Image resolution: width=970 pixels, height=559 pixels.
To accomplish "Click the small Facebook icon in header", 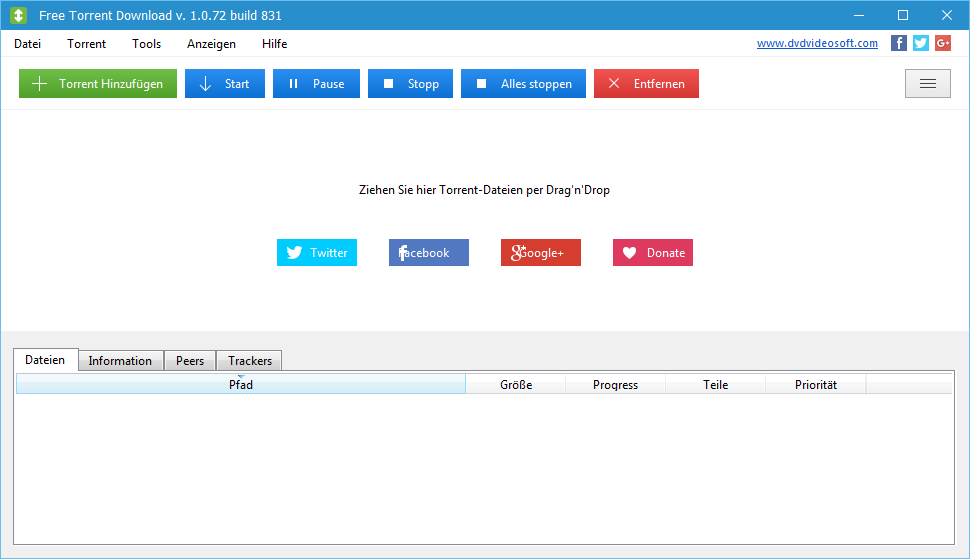I will pyautogui.click(x=899, y=43).
